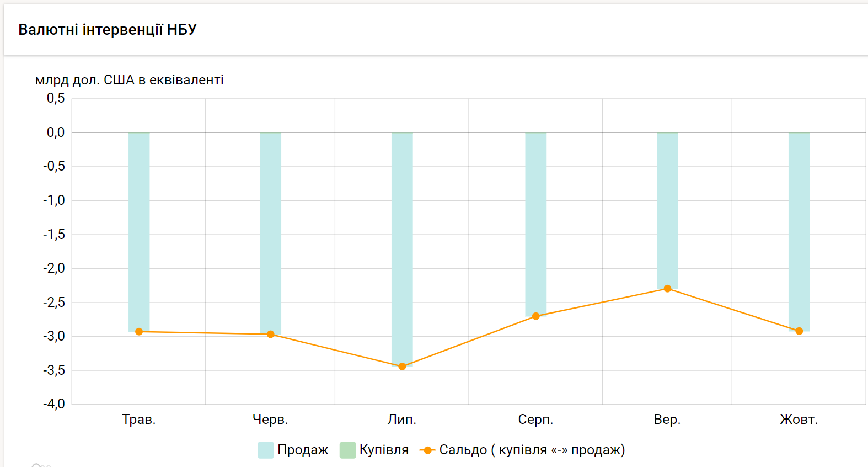Select the orange data point for Вер.
The width and height of the screenshot is (868, 467).
tap(667, 289)
